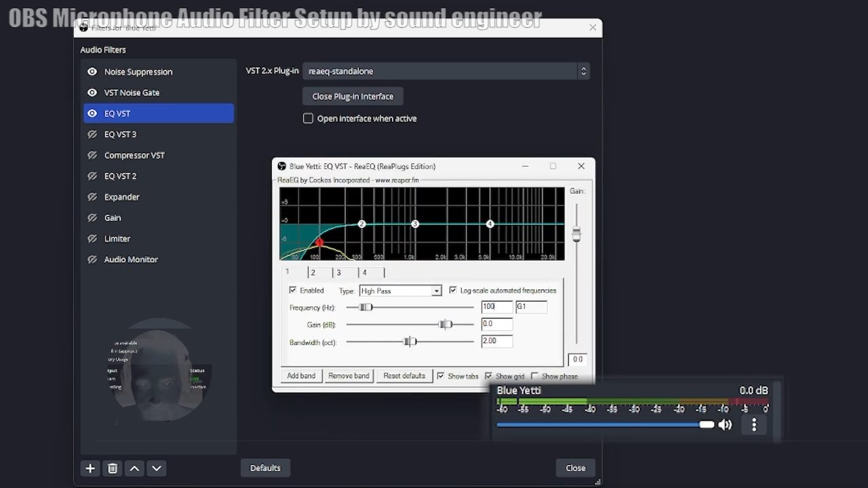The height and width of the screenshot is (488, 868).
Task: Click the Gain value field 0.0
Action: tap(496, 325)
